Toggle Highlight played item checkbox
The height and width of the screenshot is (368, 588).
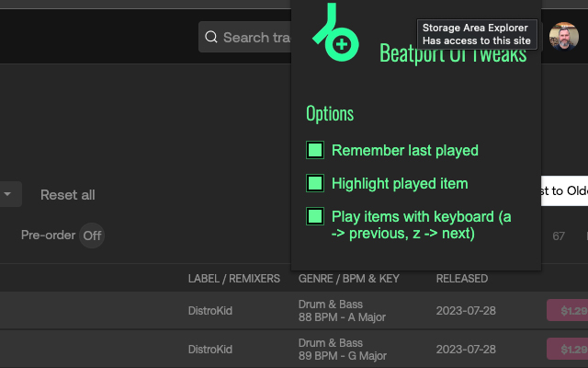(x=315, y=183)
